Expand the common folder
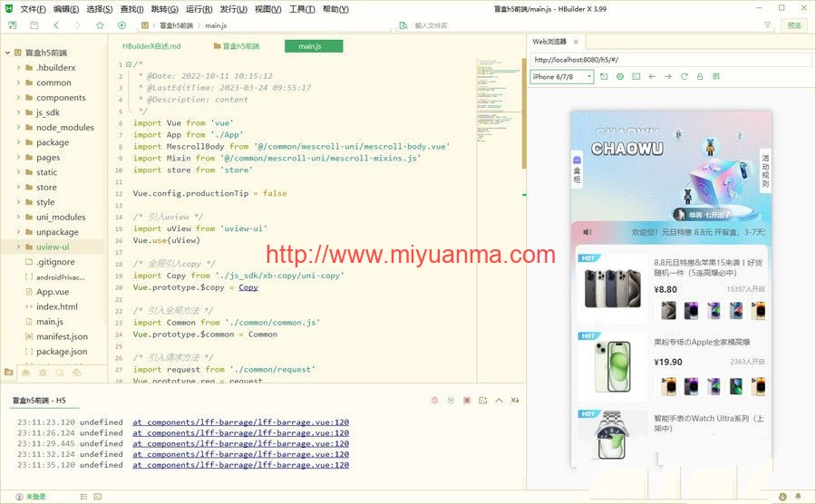The image size is (816, 504). pyautogui.click(x=18, y=82)
